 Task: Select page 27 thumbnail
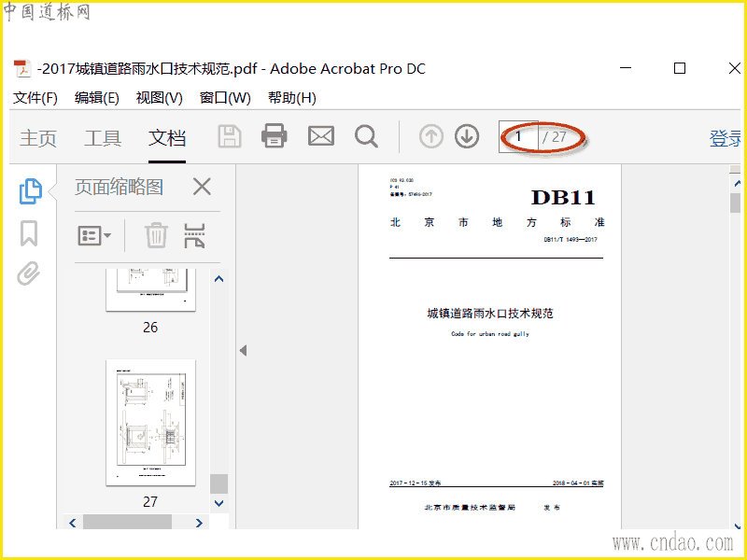[150, 423]
